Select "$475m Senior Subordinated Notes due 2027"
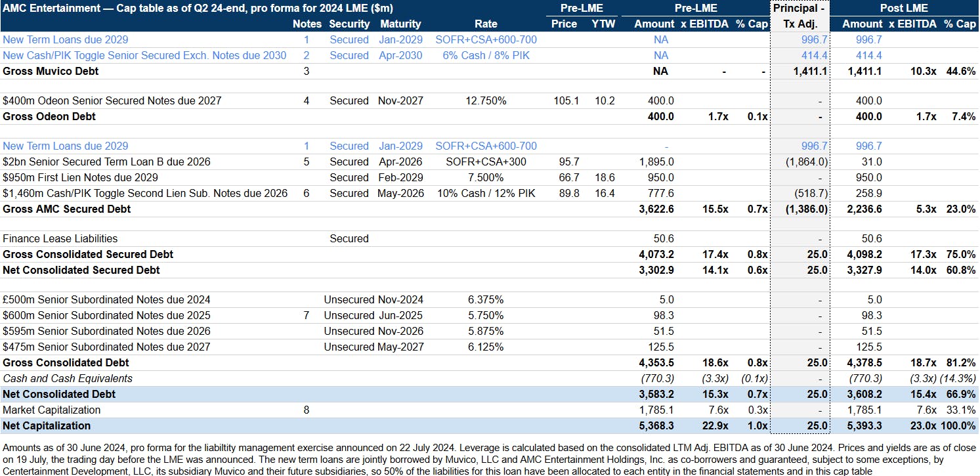 pyautogui.click(x=106, y=347)
